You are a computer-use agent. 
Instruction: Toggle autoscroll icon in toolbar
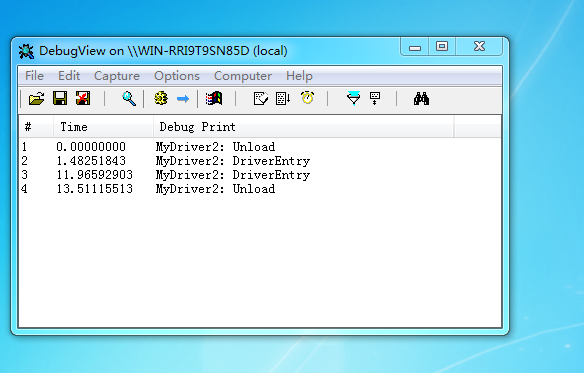click(283, 99)
